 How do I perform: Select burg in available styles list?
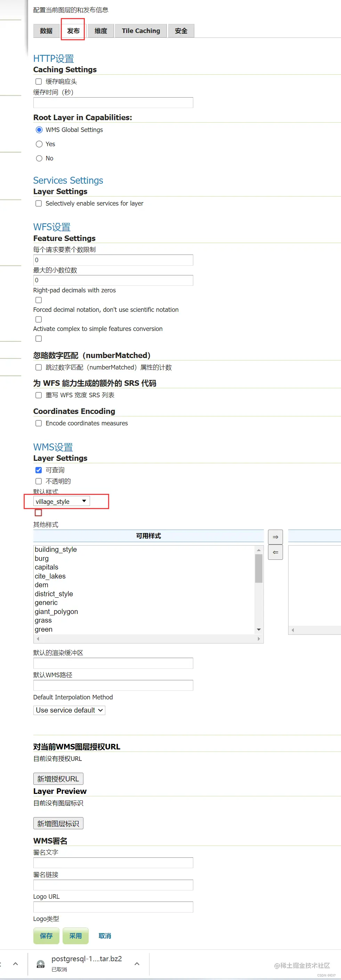point(41,558)
